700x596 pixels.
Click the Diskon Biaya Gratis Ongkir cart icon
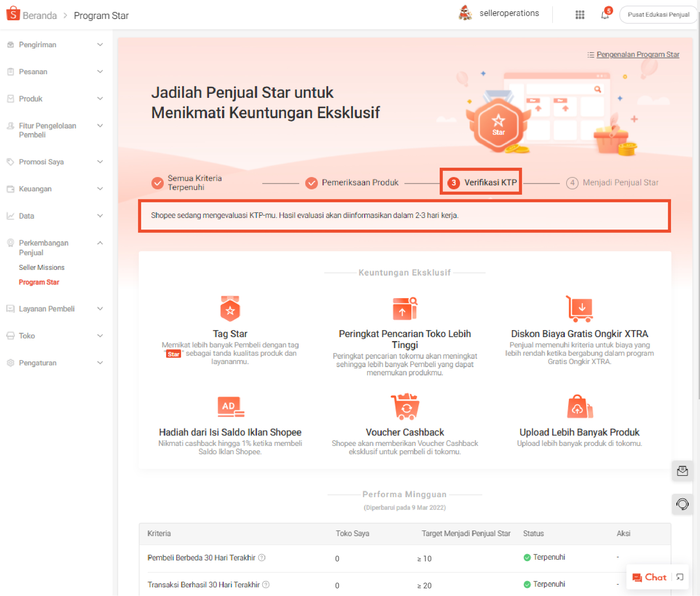tap(580, 308)
